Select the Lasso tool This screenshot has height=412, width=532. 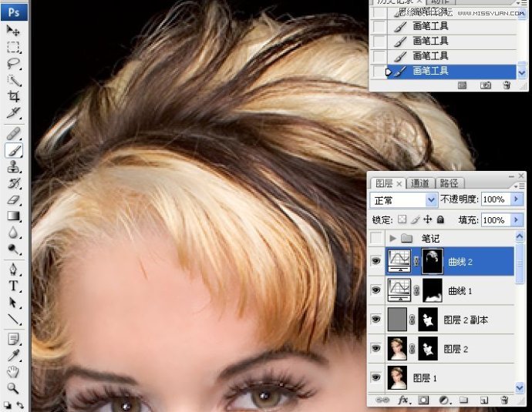coord(13,63)
